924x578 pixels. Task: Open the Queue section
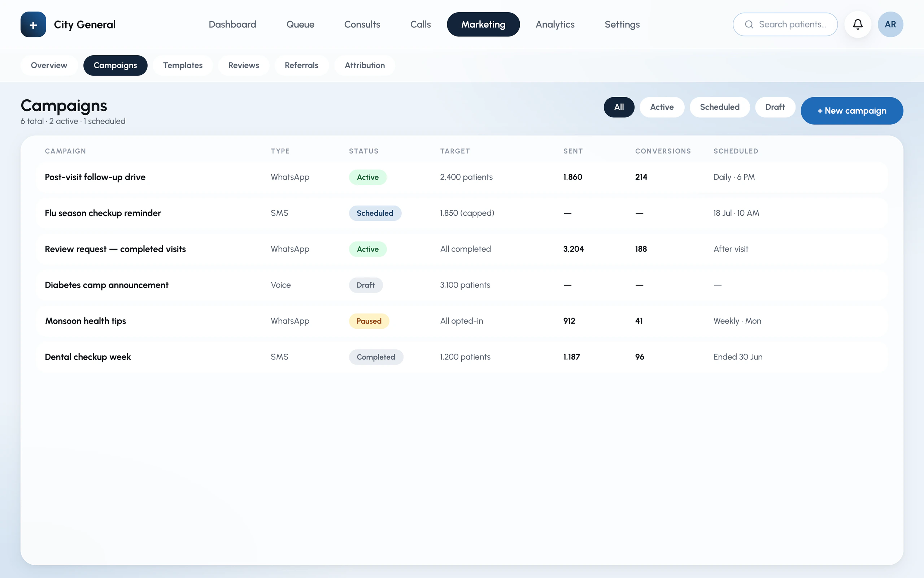[x=300, y=25]
